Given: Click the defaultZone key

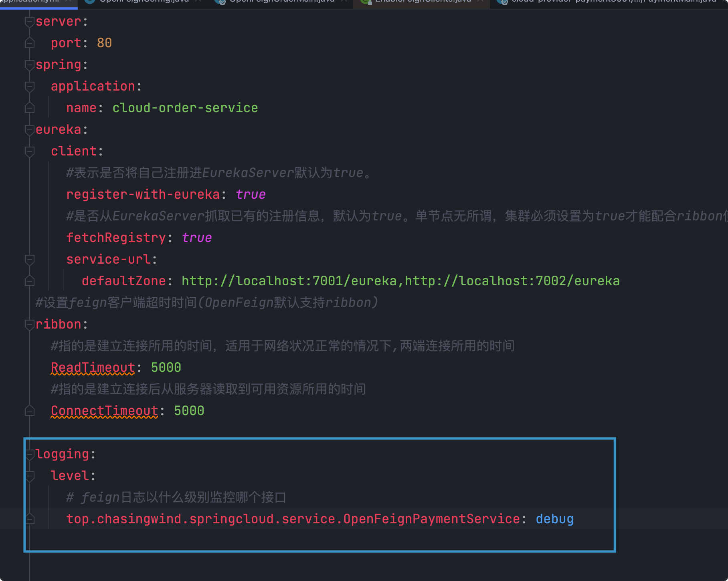Looking at the screenshot, I should click(124, 281).
